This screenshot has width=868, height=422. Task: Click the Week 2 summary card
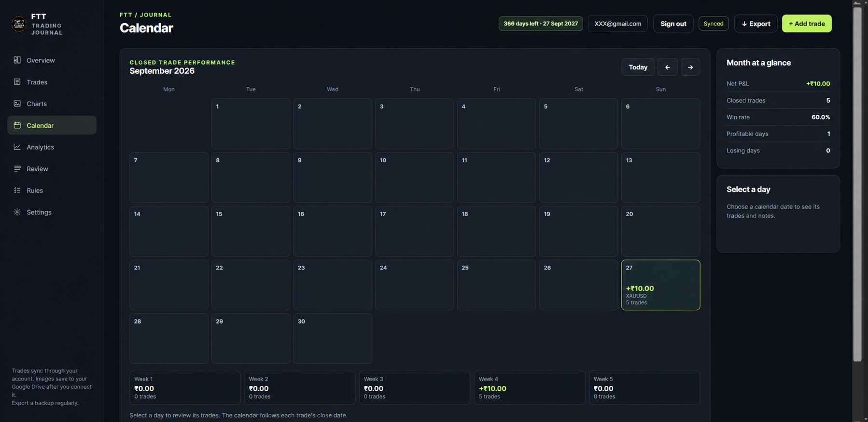[x=300, y=388]
